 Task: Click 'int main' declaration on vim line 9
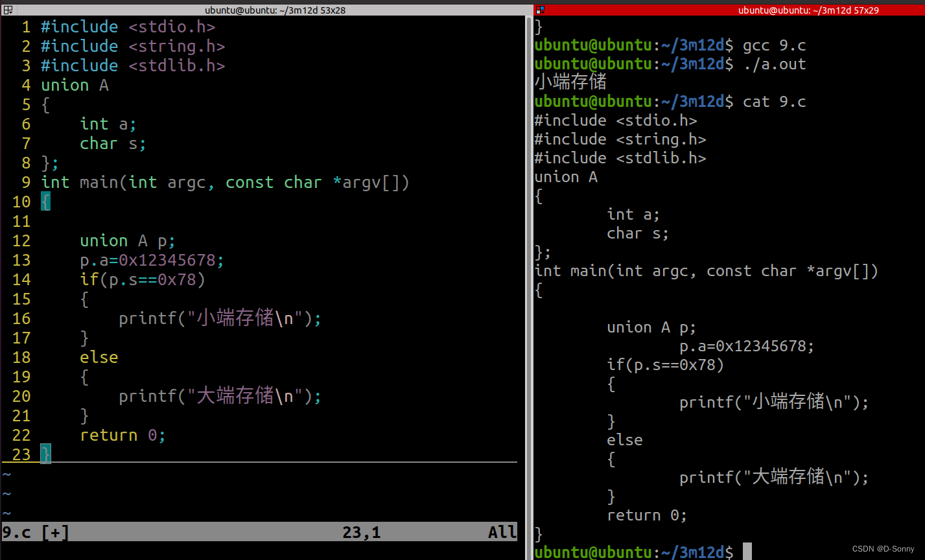[x=225, y=183]
